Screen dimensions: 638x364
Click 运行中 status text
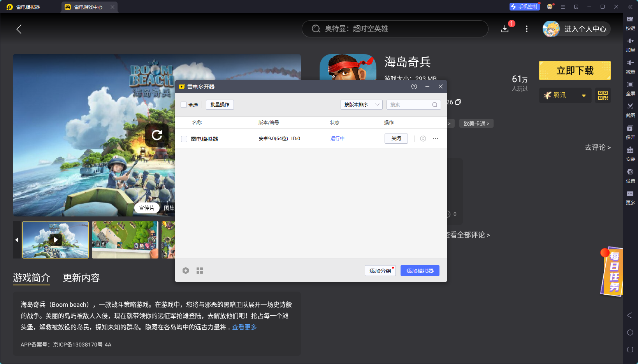337,139
